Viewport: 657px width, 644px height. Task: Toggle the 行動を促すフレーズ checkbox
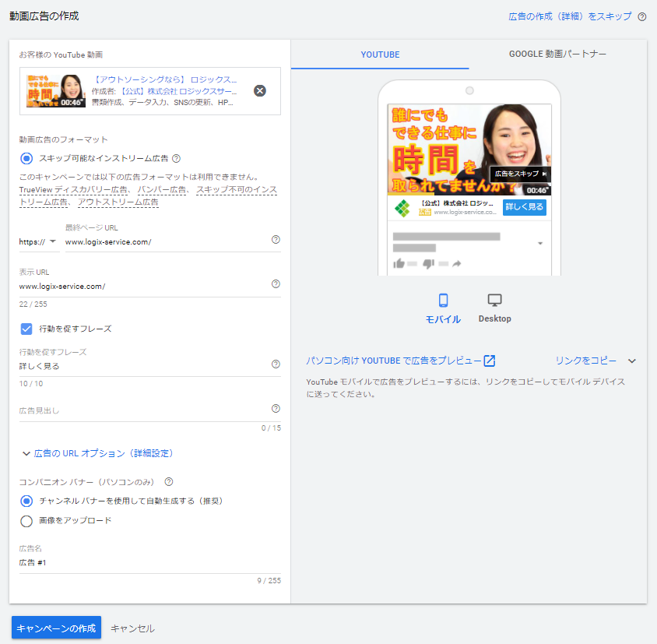click(x=26, y=329)
